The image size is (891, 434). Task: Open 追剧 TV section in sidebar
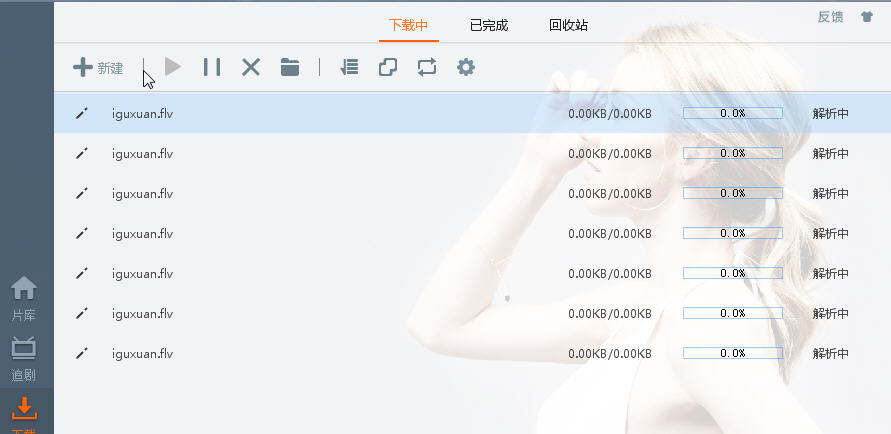[24, 358]
